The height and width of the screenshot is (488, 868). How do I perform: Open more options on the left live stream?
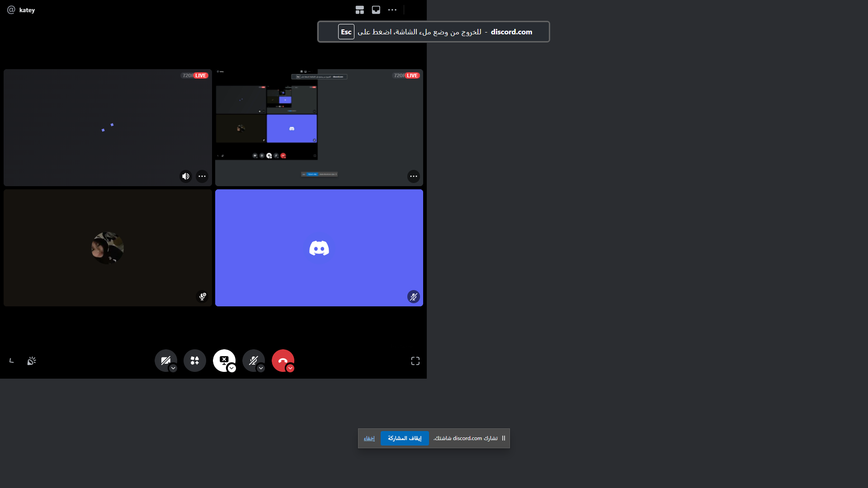tap(202, 176)
